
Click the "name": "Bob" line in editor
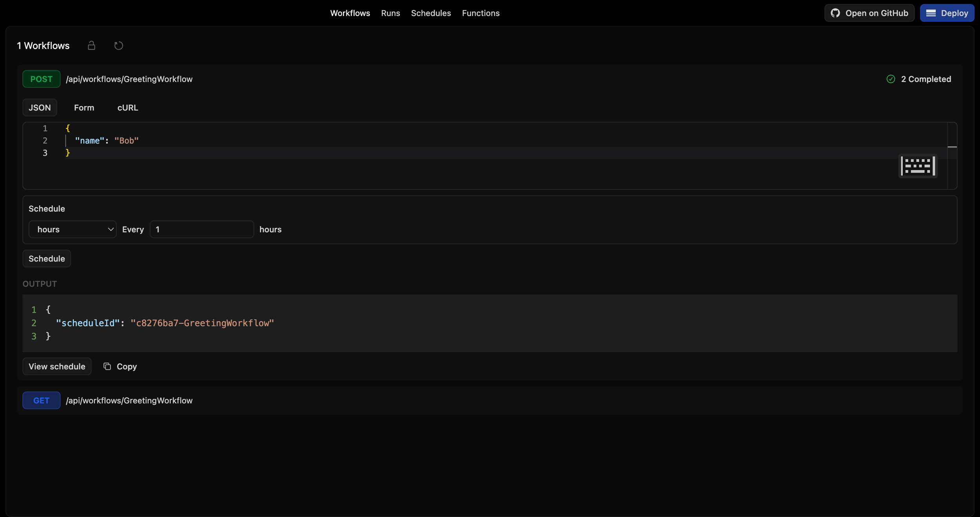107,141
